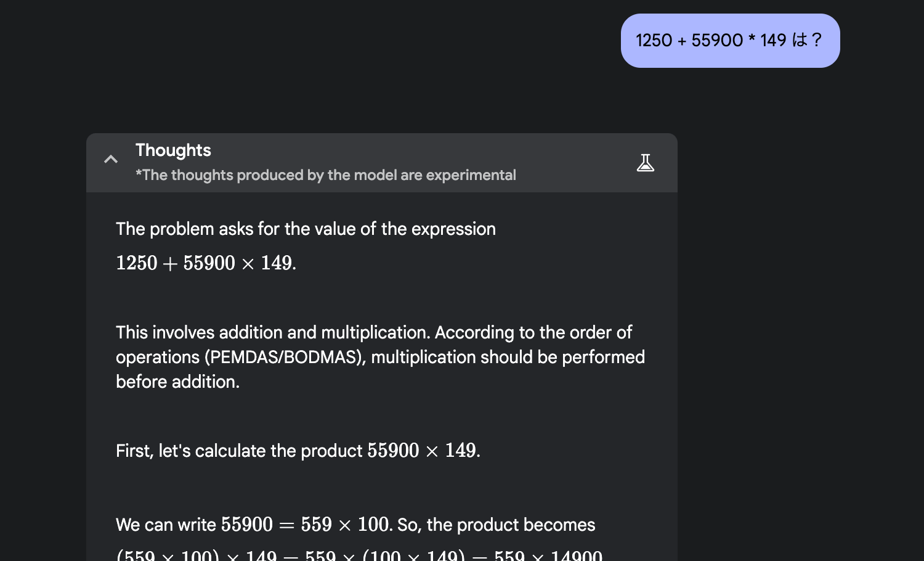924x561 pixels.
Task: Click the phrase "multiplication should be performed"
Action: click(x=508, y=358)
